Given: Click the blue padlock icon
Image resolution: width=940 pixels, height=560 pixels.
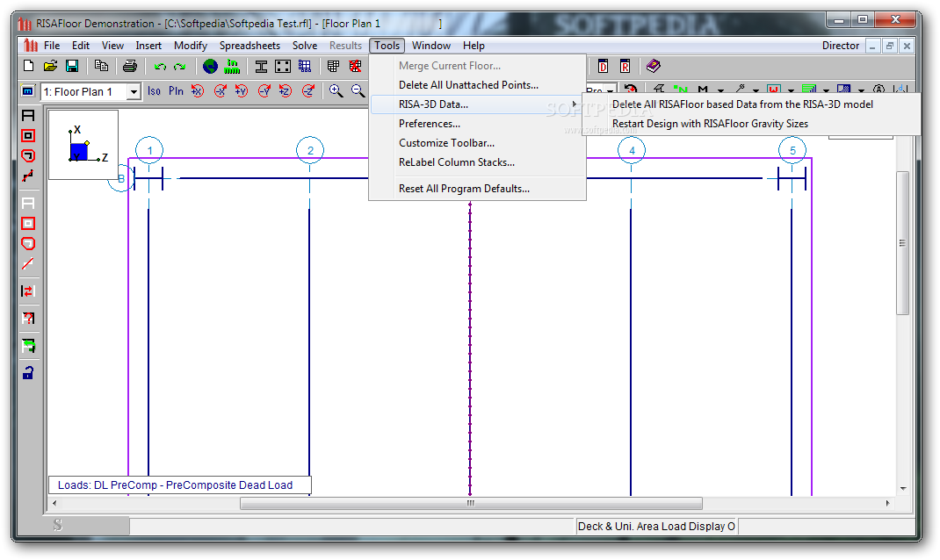Looking at the screenshot, I should click(28, 373).
